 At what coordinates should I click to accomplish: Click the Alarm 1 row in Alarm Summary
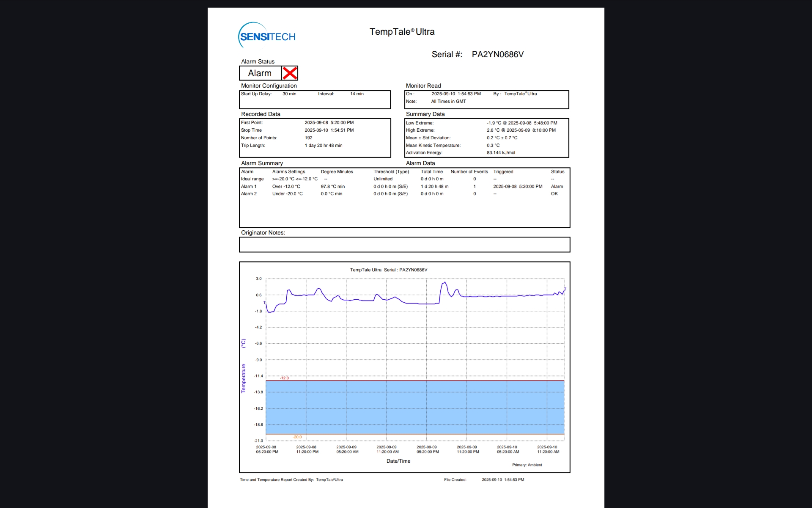(249, 186)
